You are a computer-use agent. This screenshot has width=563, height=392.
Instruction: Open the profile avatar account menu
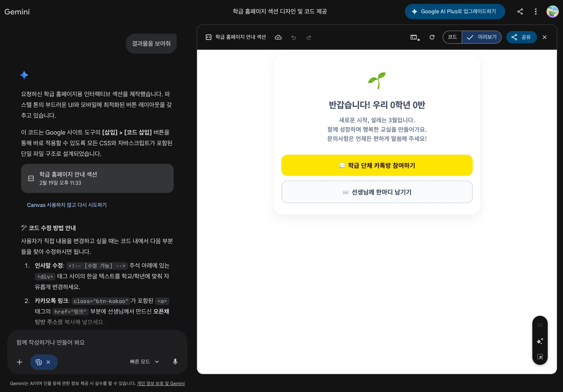click(552, 12)
